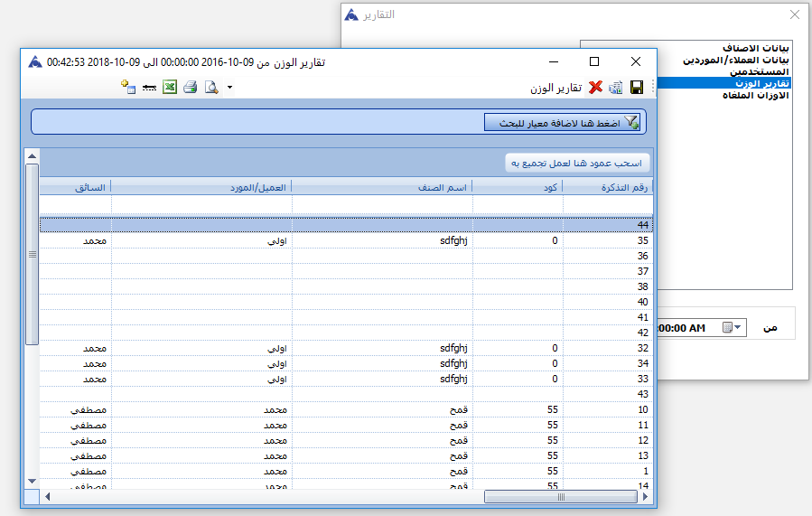
Task: Maximize the weight reports window
Action: coord(594,61)
